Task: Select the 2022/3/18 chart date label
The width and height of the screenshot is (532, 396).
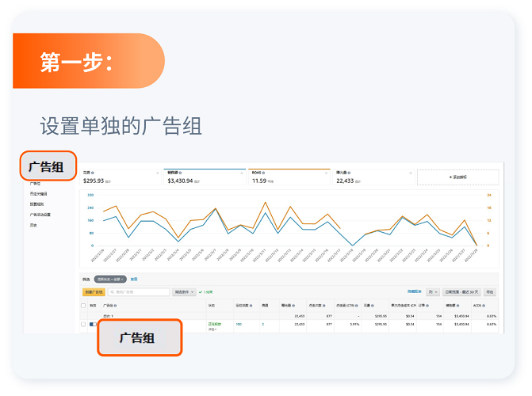Action: tap(346, 255)
